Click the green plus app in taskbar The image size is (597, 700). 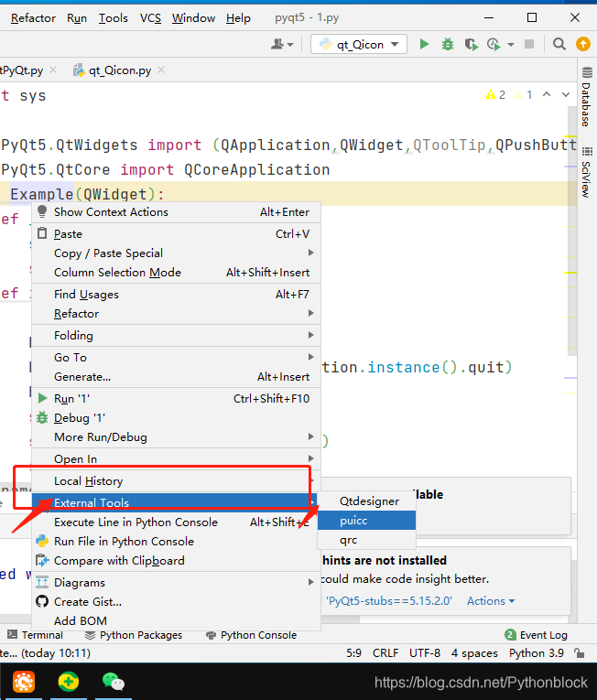[69, 682]
